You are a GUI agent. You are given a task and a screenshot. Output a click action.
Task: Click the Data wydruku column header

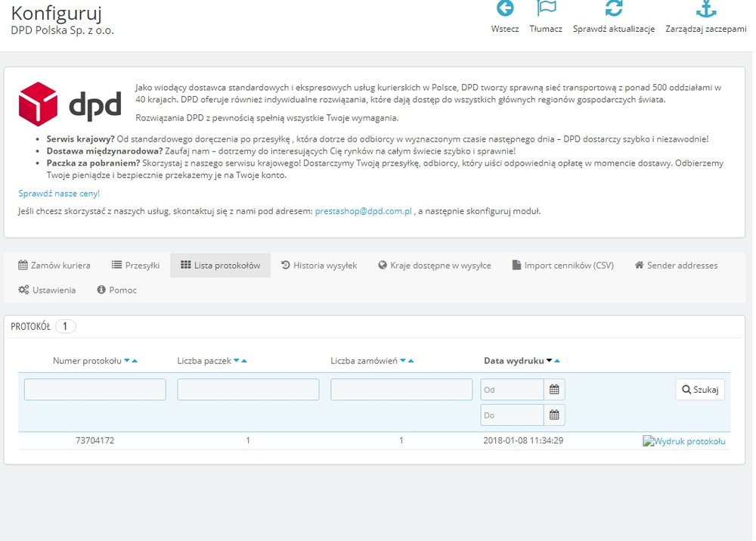pos(514,360)
